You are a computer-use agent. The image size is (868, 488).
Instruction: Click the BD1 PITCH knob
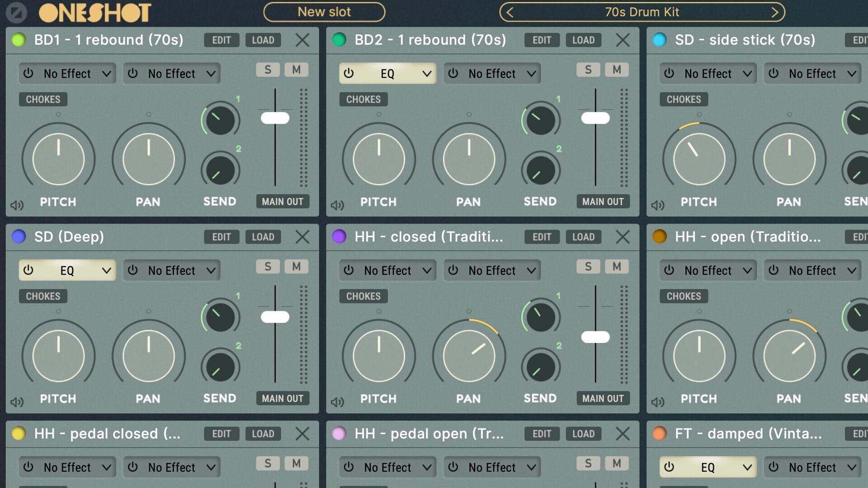point(58,159)
